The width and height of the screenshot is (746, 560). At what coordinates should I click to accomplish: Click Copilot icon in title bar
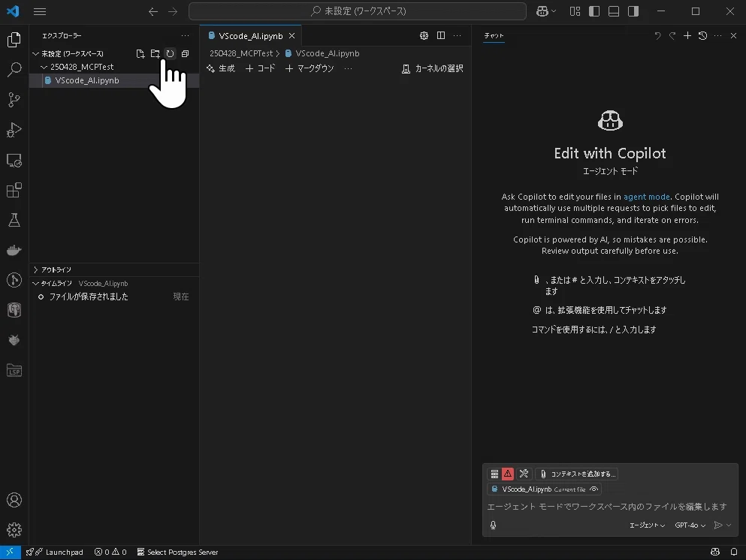tap(542, 11)
